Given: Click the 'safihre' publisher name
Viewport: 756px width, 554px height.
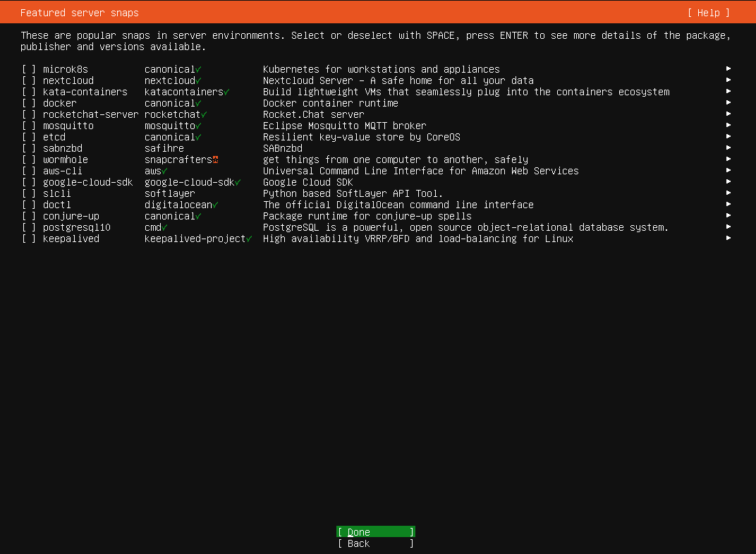Looking at the screenshot, I should pos(164,148).
